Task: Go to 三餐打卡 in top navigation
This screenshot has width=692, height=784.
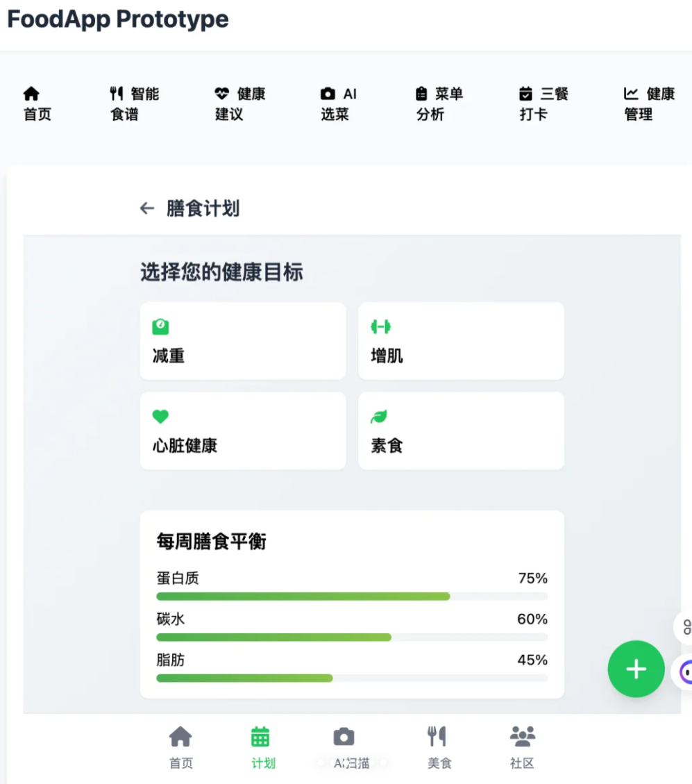Action: coord(543,104)
